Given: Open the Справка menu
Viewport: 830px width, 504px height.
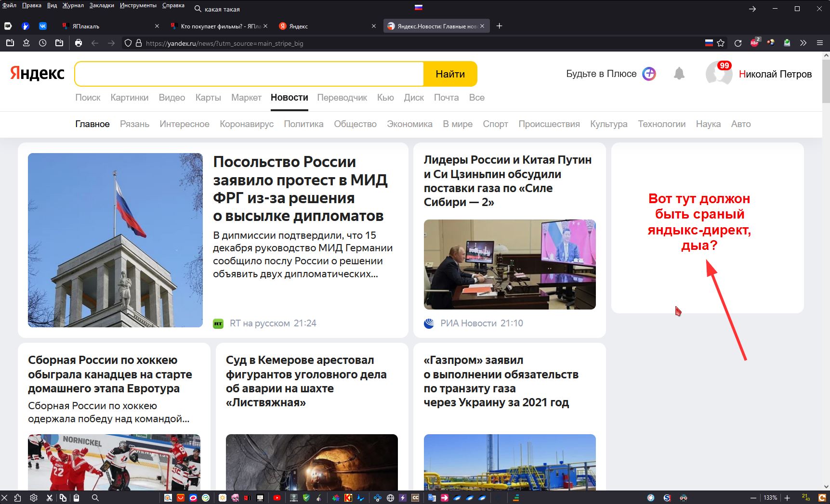Looking at the screenshot, I should coord(173,5).
